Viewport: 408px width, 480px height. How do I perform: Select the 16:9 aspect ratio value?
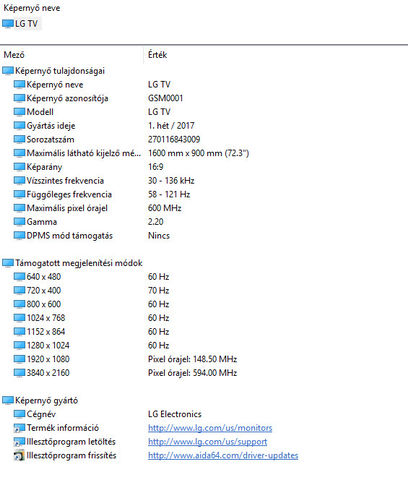tap(156, 167)
